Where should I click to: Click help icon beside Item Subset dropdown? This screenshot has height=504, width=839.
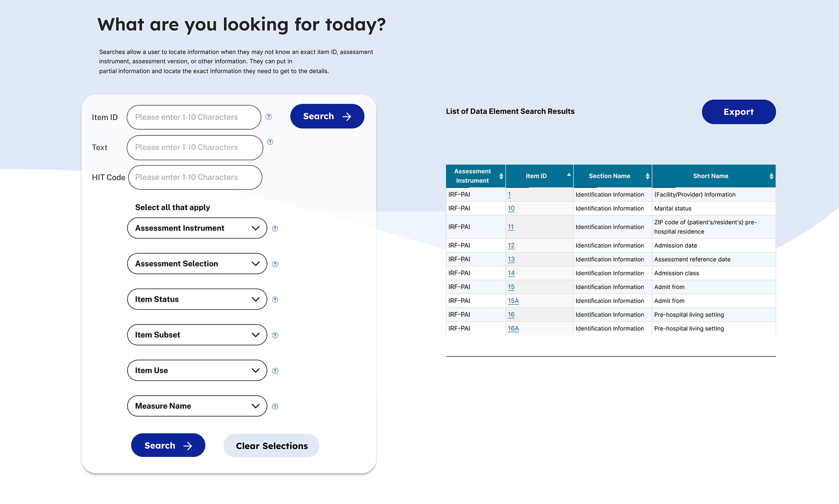(275, 335)
